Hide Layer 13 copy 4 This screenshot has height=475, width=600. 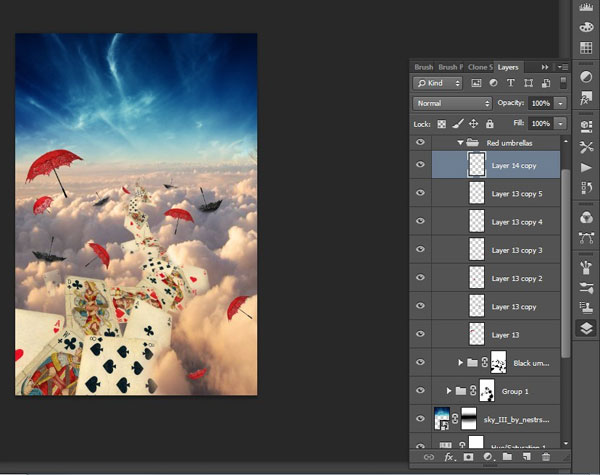421,221
